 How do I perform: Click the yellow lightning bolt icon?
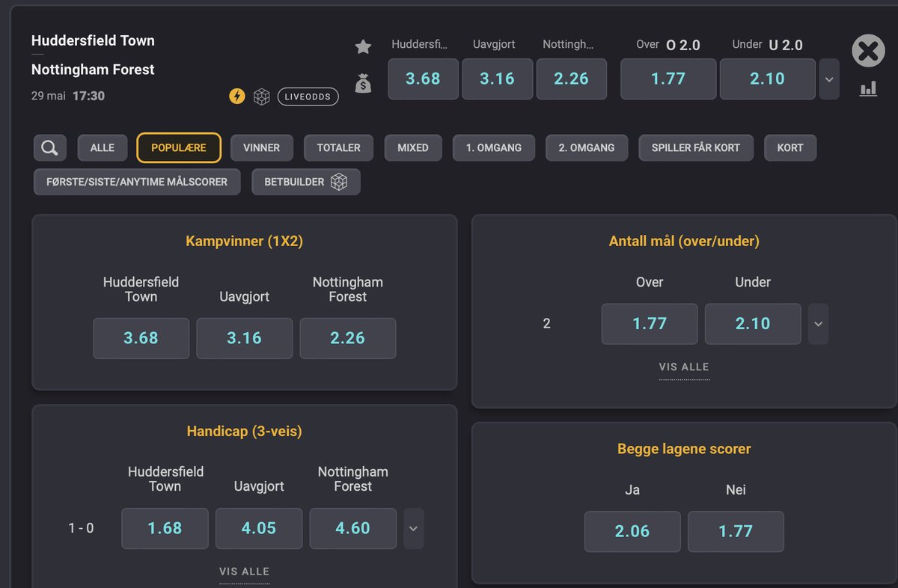(x=236, y=97)
